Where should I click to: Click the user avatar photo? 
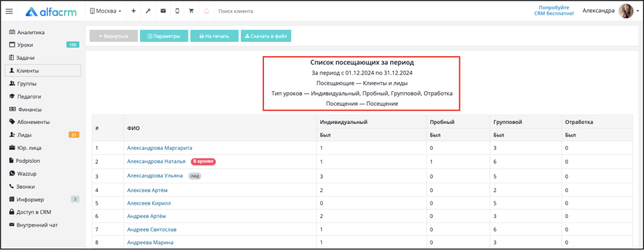point(626,11)
